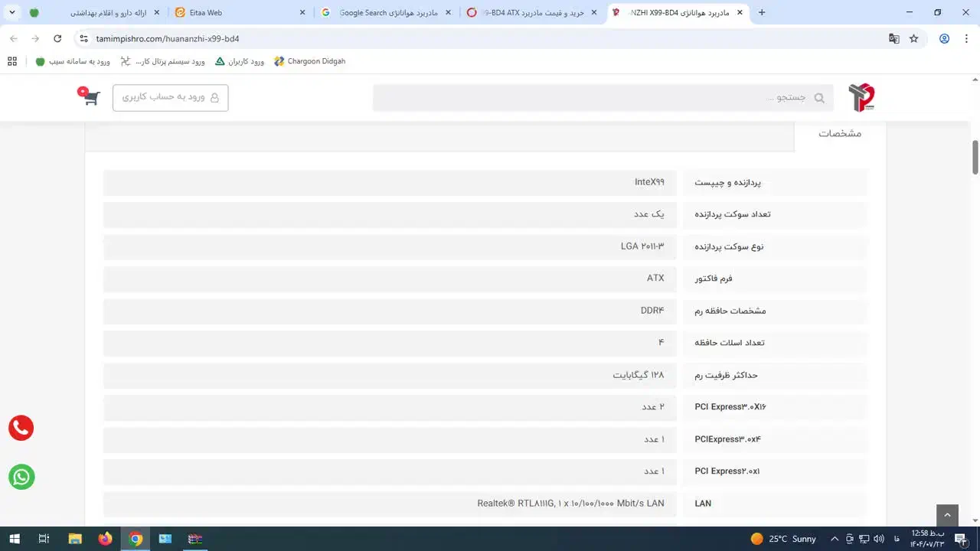This screenshot has width=980, height=551.
Task: Open the bookmarks apps grid icon
Action: pos(12,61)
